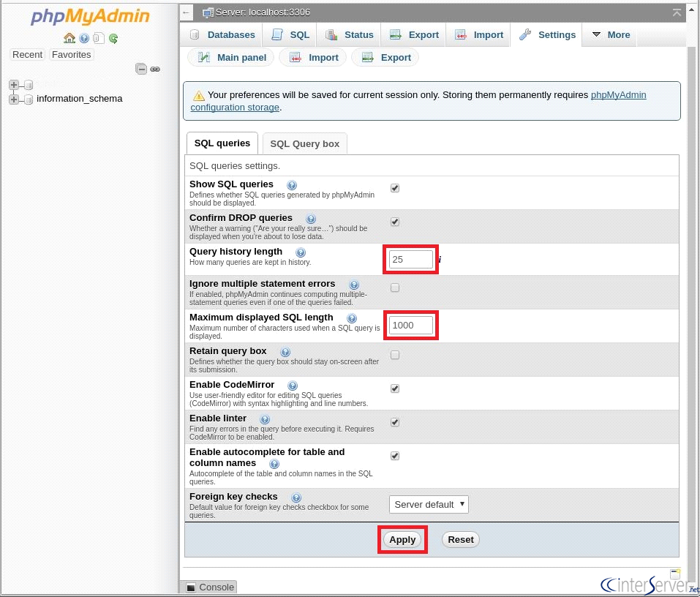Open help for Ignore multiple statement errors

(x=353, y=285)
